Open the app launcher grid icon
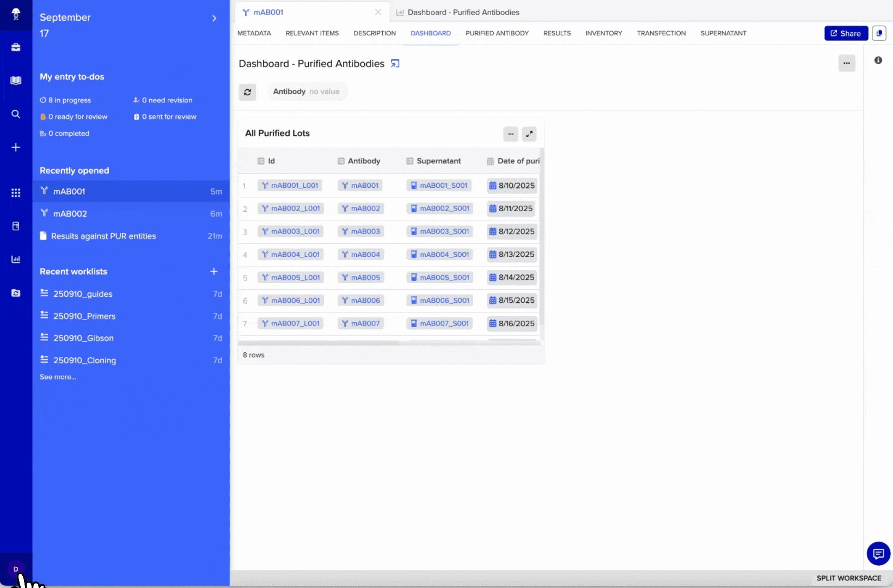This screenshot has height=588, width=893. tap(16, 193)
